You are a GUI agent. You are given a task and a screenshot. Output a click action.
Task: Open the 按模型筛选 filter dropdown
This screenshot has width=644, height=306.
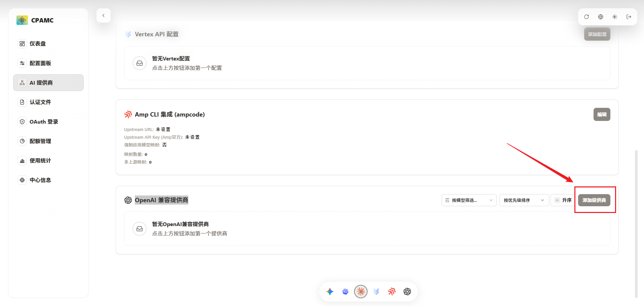coord(469,200)
